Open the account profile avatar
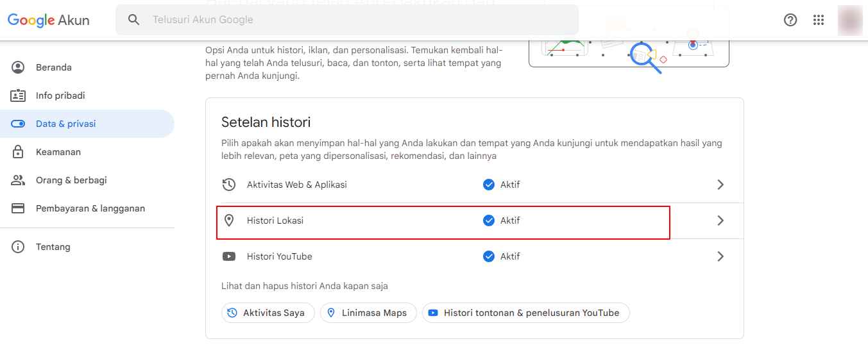The image size is (868, 348). pos(850,20)
